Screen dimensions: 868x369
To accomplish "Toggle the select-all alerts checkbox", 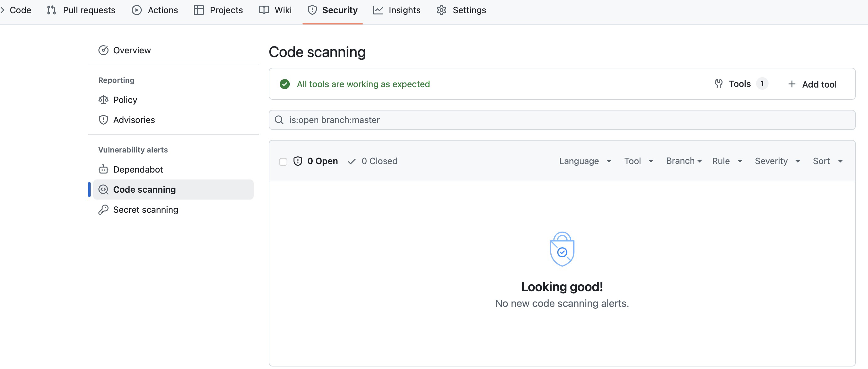I will click(283, 162).
